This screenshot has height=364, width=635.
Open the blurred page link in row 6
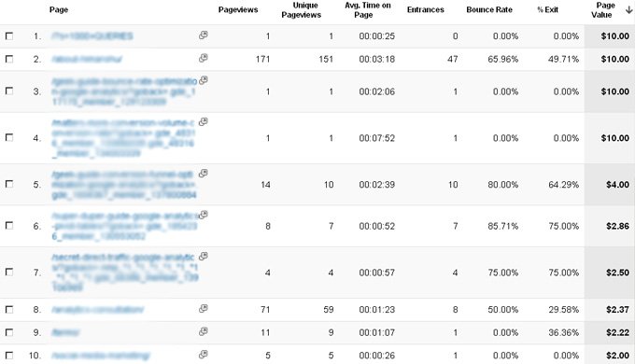(x=125, y=226)
